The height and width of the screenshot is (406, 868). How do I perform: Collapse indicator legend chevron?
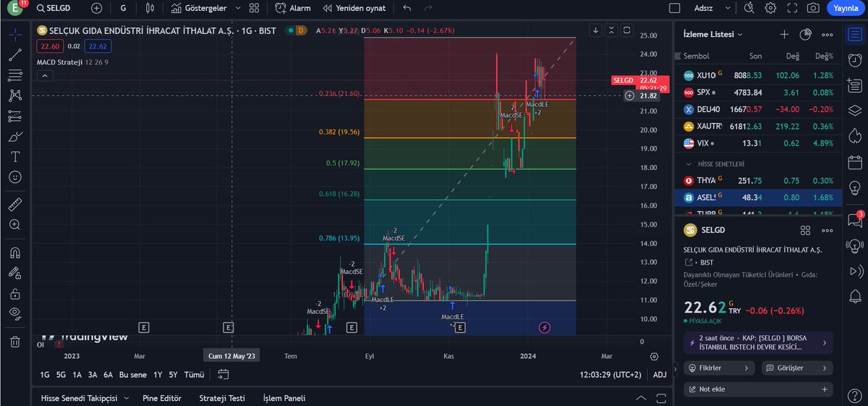(x=45, y=75)
